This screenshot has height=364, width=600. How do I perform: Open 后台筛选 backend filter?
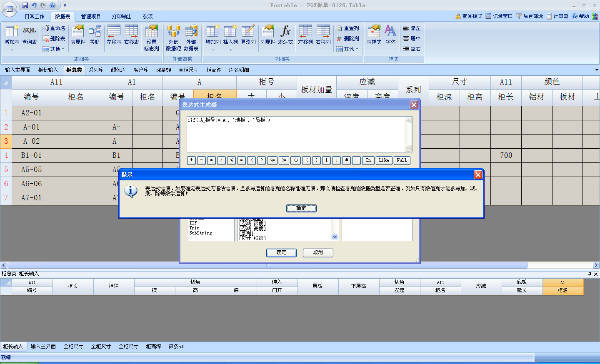(x=530, y=16)
